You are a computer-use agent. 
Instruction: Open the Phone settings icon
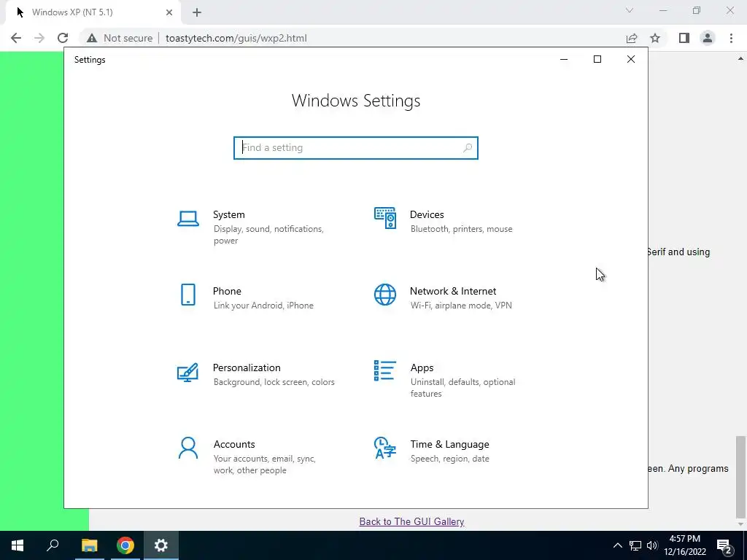click(x=188, y=295)
